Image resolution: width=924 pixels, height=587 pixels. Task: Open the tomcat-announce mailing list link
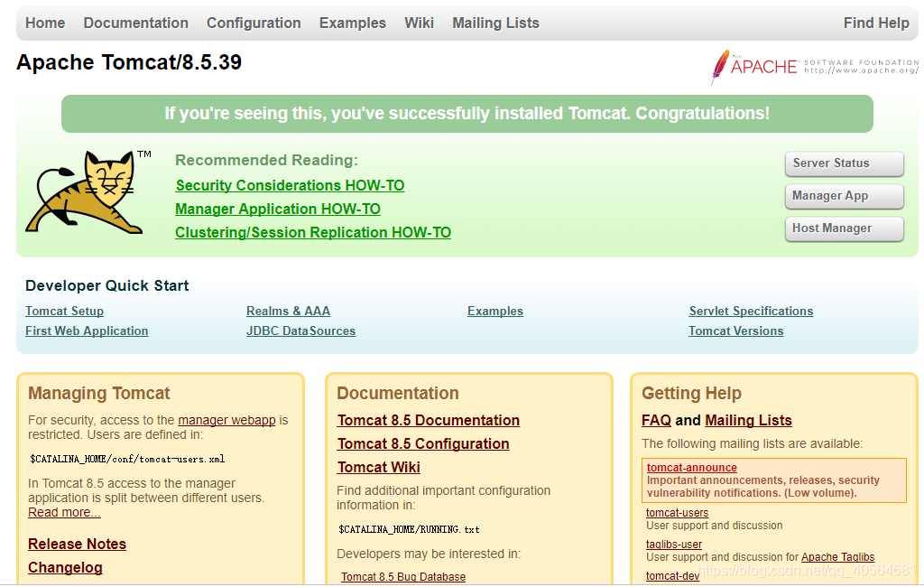[x=692, y=467]
